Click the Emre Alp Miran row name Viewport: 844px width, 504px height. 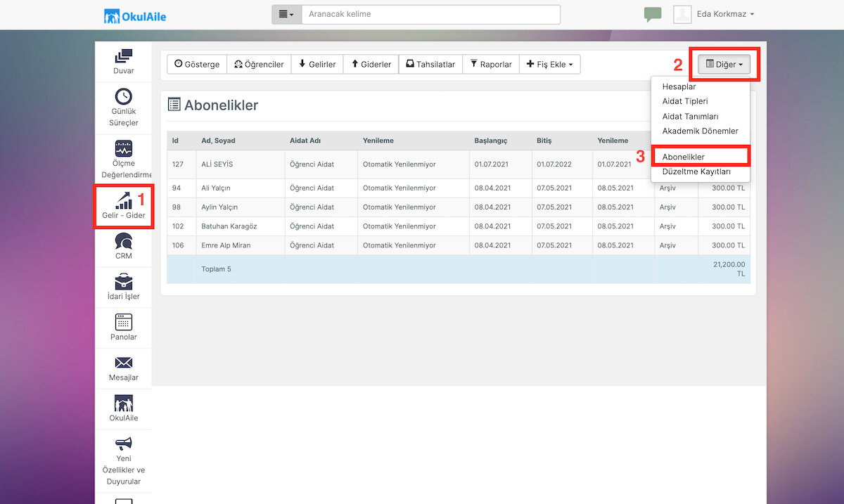[226, 245]
